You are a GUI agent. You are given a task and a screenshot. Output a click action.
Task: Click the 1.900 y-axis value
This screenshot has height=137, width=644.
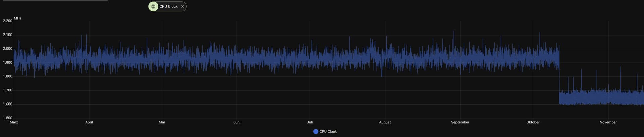click(x=7, y=63)
